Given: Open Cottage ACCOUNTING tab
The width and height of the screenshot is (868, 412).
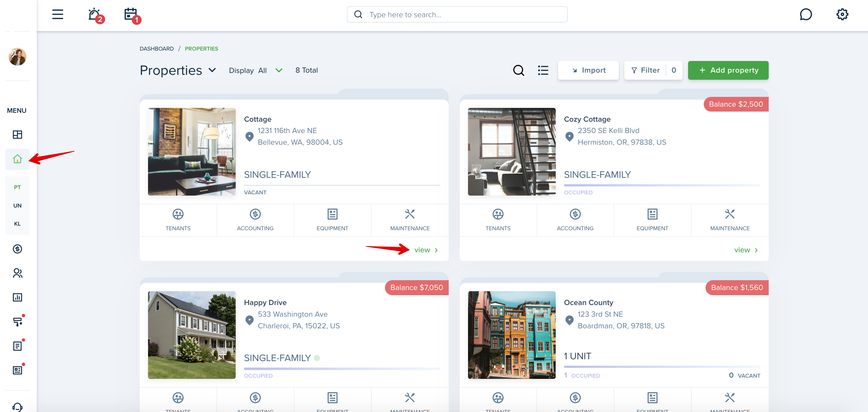Looking at the screenshot, I should click(x=255, y=220).
